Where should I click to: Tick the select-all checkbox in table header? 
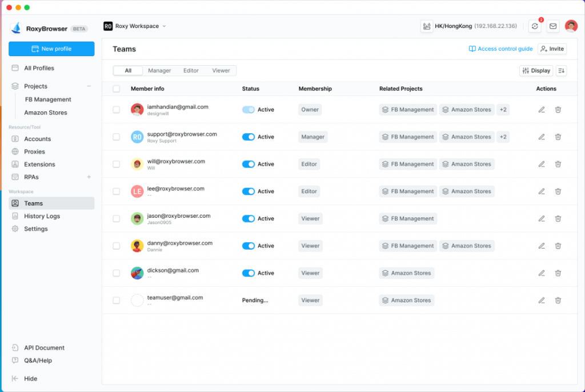tap(117, 89)
